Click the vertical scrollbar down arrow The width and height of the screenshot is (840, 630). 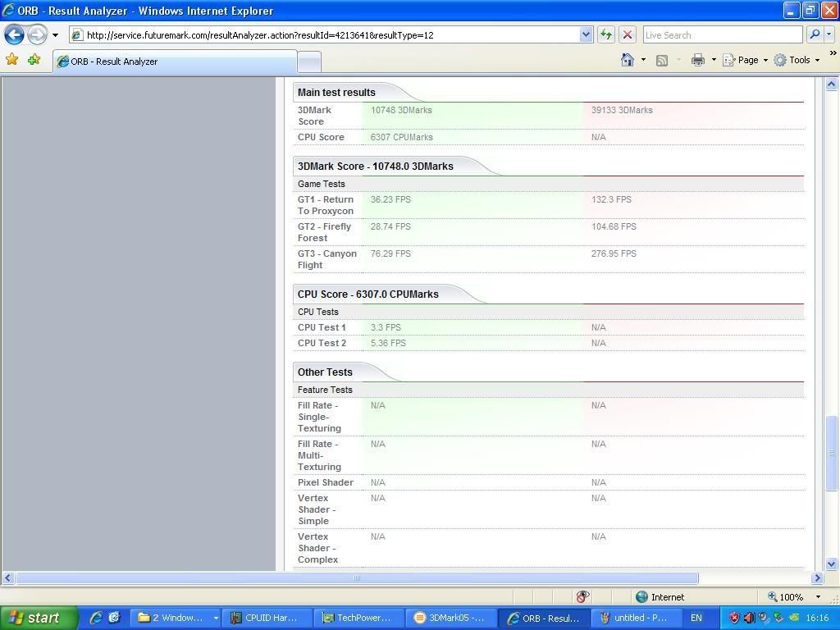coord(831,564)
